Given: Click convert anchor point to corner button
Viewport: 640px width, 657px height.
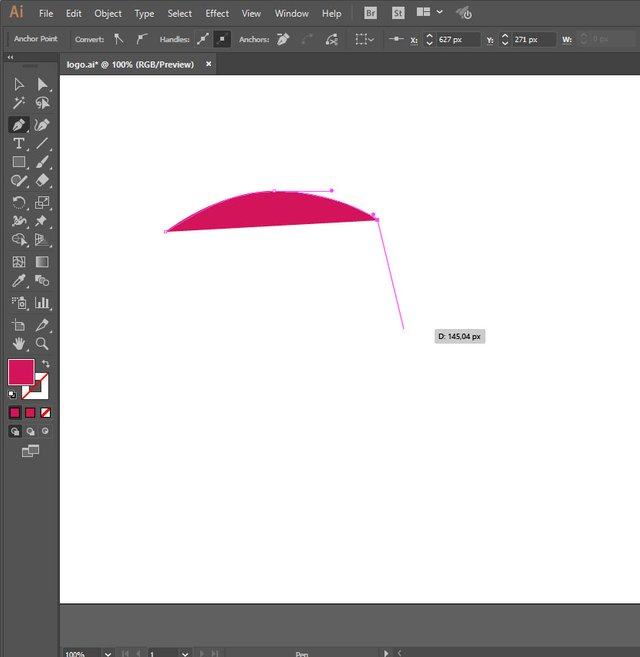Looking at the screenshot, I should coord(119,39).
